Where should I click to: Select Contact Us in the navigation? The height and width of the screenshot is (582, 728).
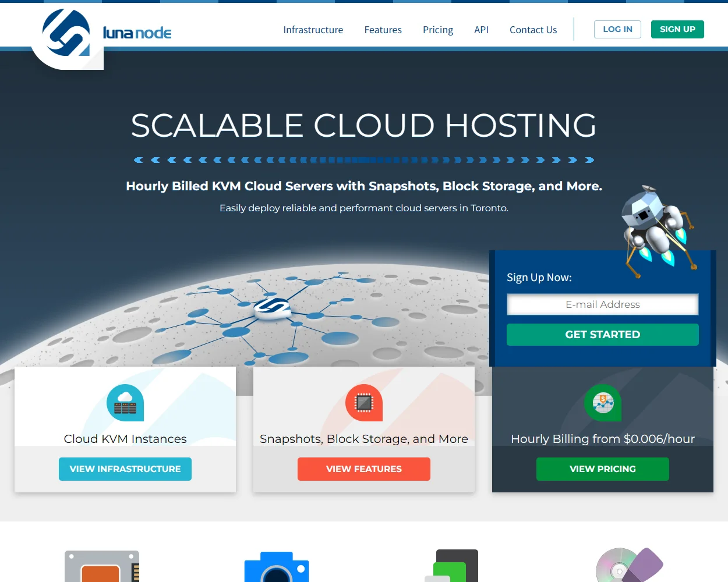point(533,30)
